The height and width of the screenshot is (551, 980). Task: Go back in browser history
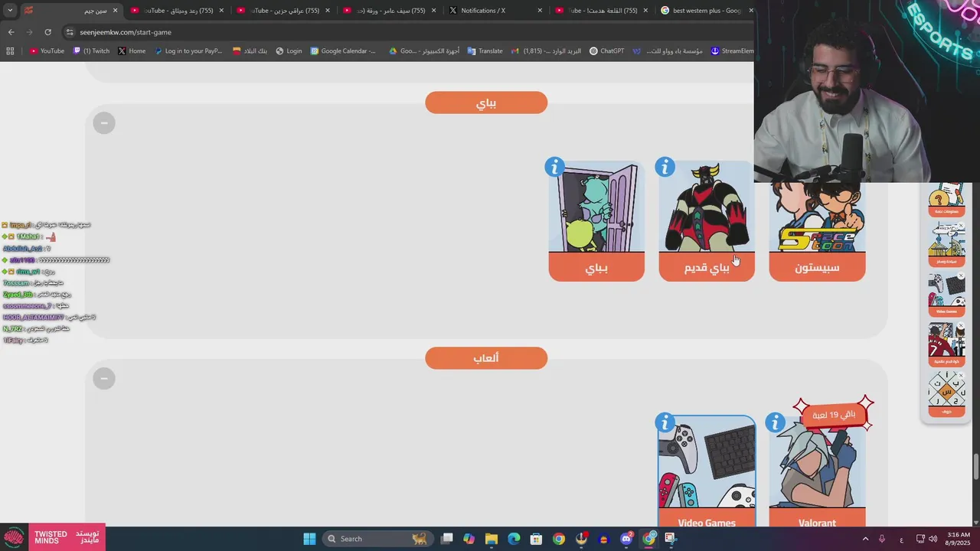click(11, 32)
